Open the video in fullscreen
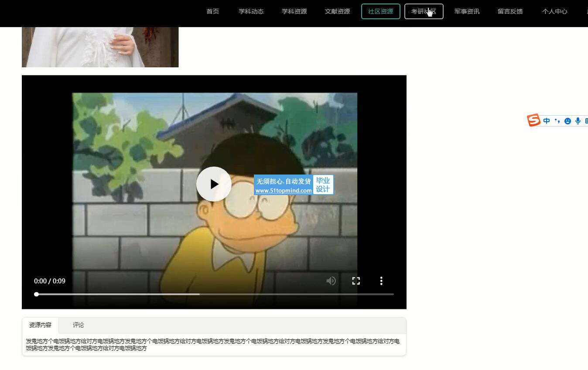 (x=356, y=281)
